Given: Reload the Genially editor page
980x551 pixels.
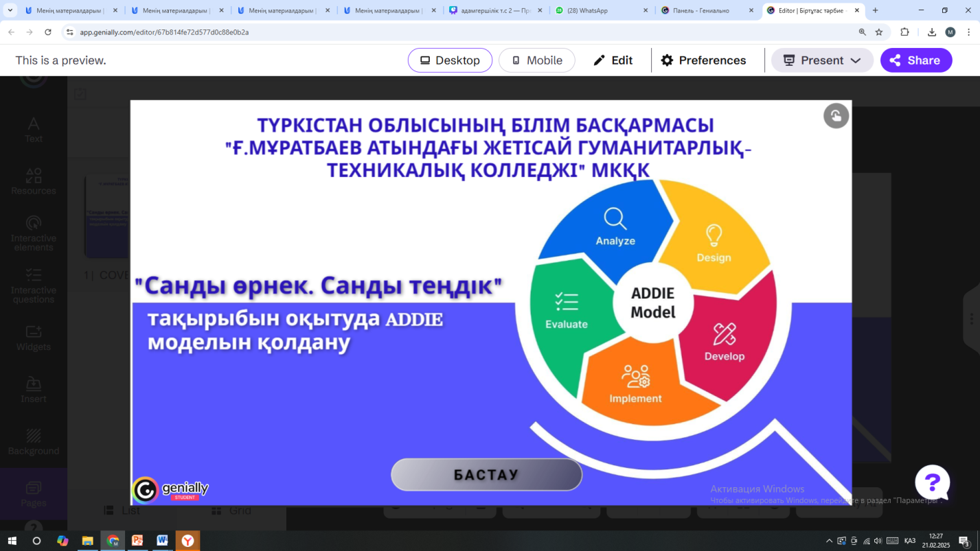Looking at the screenshot, I should [48, 32].
